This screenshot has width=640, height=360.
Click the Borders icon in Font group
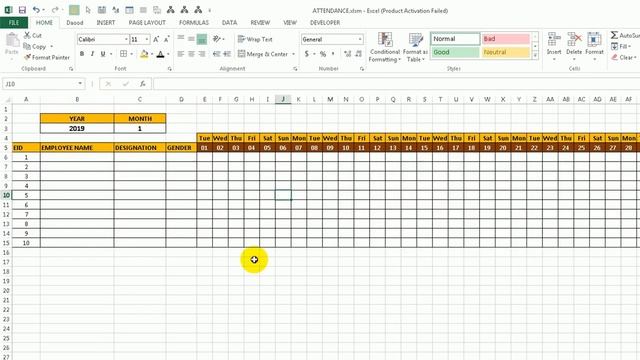[x=123, y=54]
